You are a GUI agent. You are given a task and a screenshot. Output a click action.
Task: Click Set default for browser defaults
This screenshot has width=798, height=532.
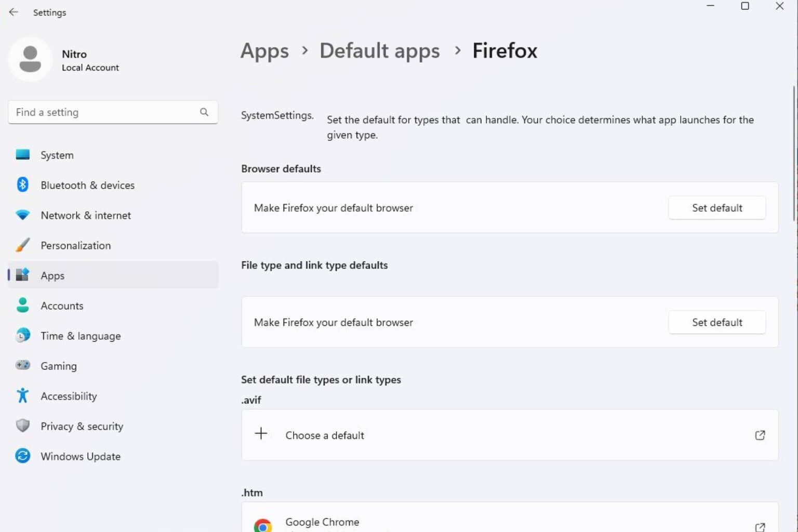tap(717, 207)
